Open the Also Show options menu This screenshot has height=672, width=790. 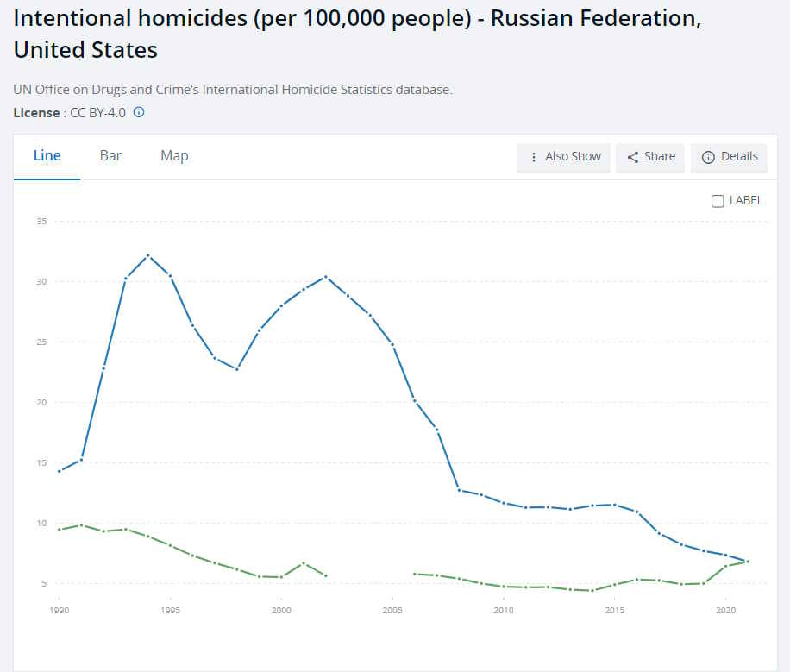(564, 157)
